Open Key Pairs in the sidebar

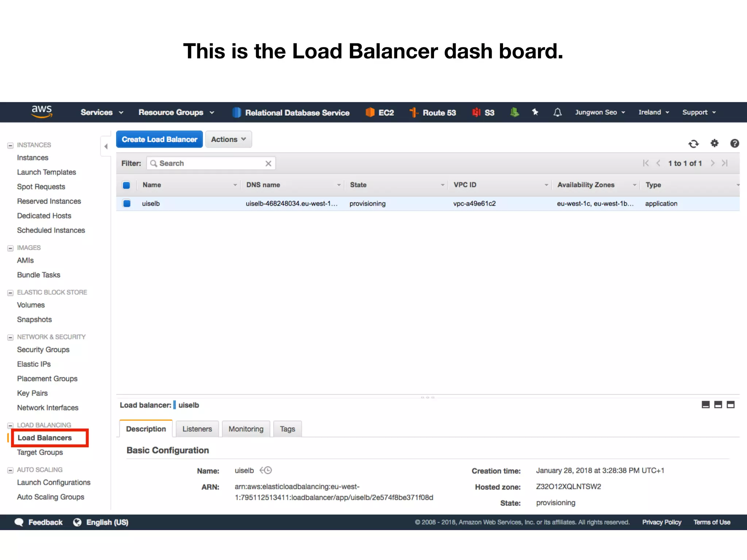pyautogui.click(x=32, y=393)
